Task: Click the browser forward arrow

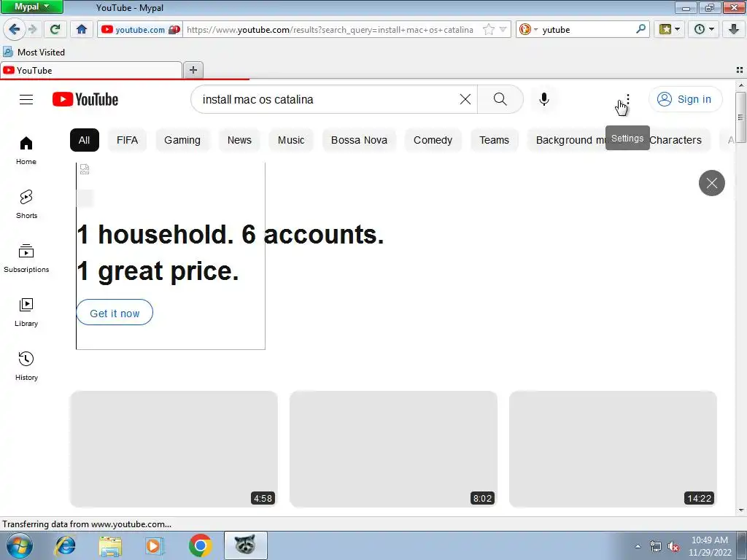Action: 32,29
